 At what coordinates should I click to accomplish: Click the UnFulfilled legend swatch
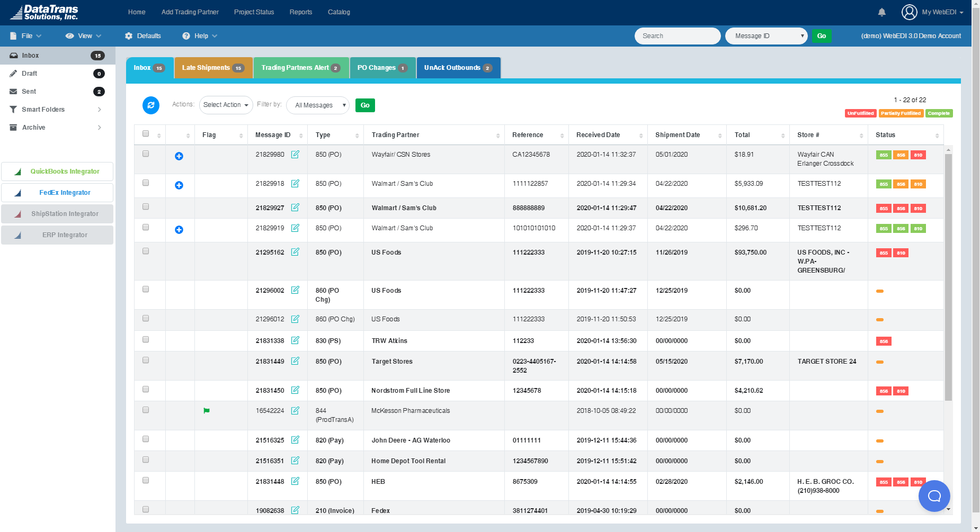point(861,113)
